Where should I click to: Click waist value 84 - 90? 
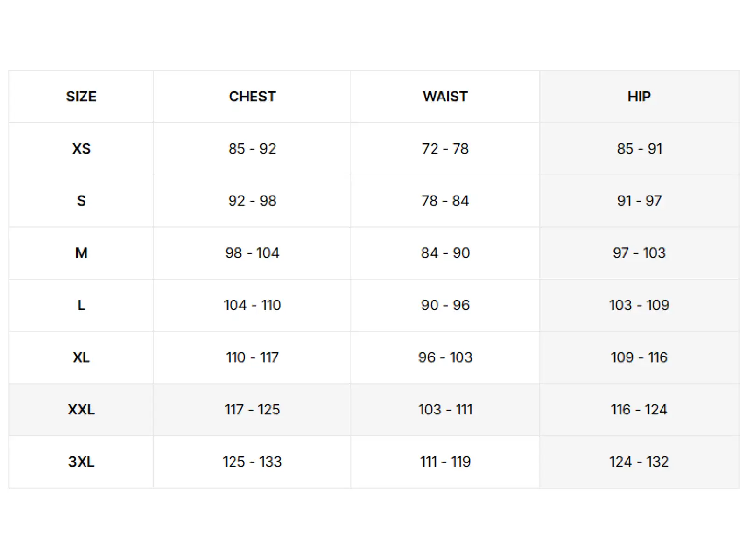tap(445, 253)
